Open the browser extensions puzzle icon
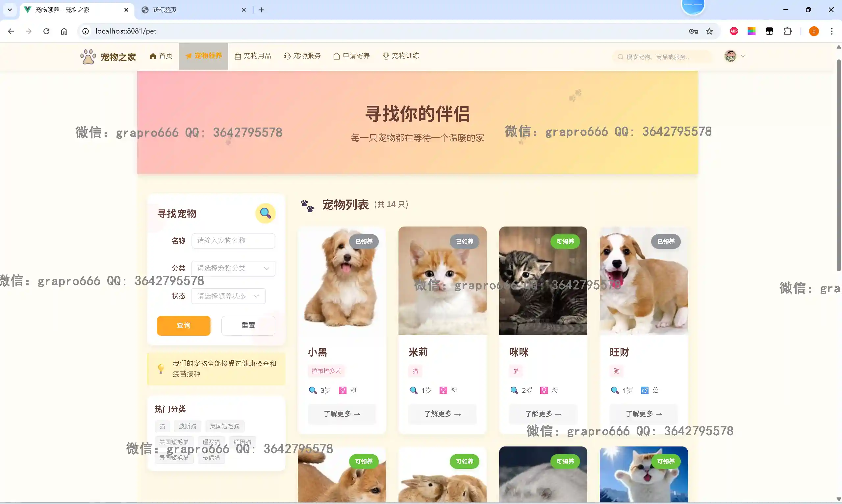Screen dimensions: 842x504 pos(787,31)
